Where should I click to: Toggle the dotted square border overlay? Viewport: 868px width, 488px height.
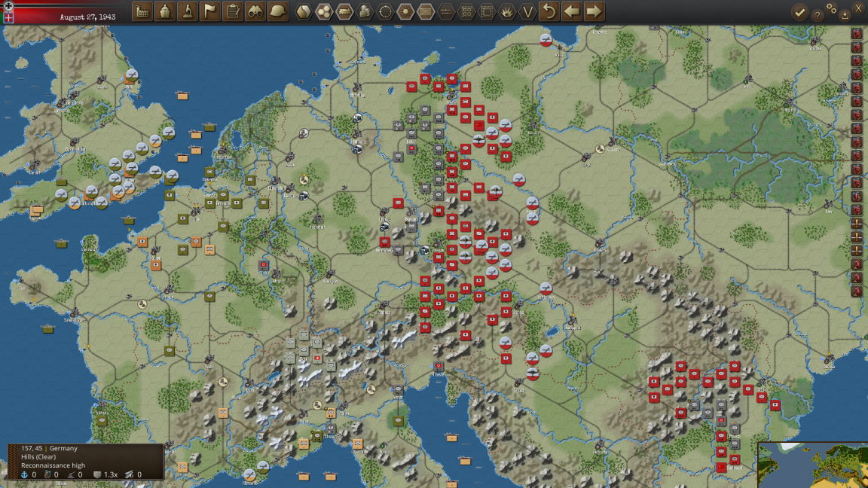[487, 11]
